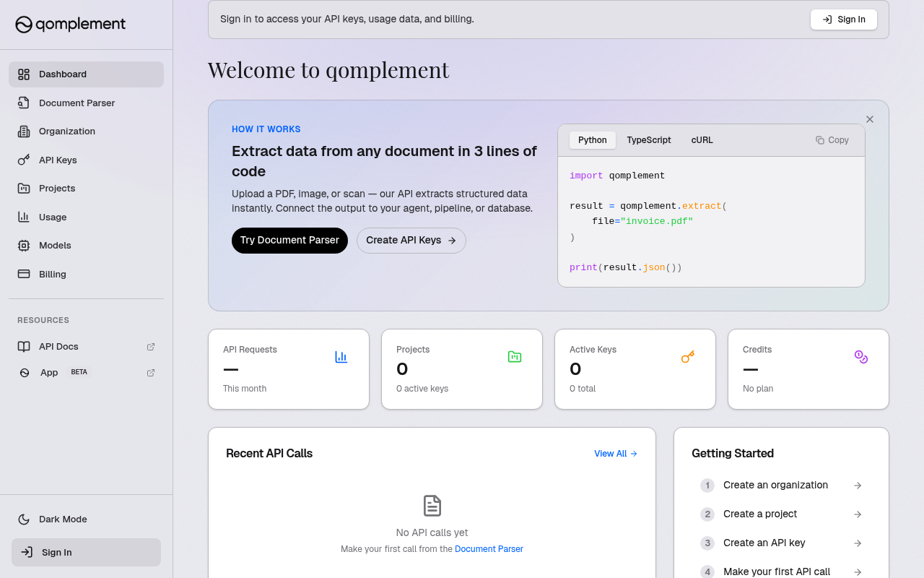Switch to the Python code tab

[593, 140]
